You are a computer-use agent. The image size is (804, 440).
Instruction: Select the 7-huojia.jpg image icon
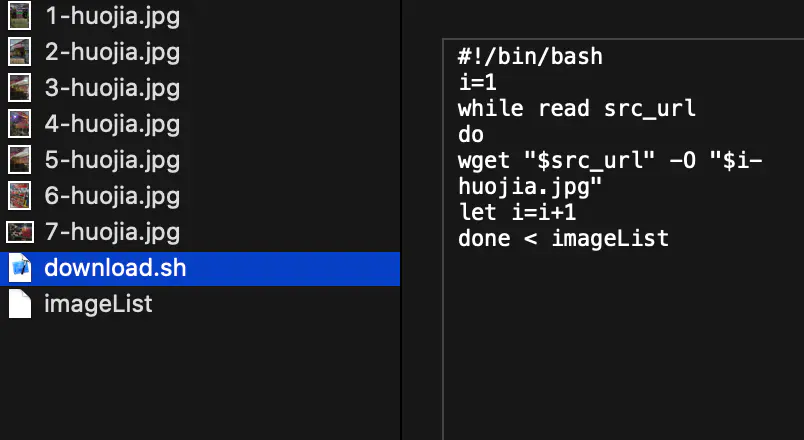(19, 232)
